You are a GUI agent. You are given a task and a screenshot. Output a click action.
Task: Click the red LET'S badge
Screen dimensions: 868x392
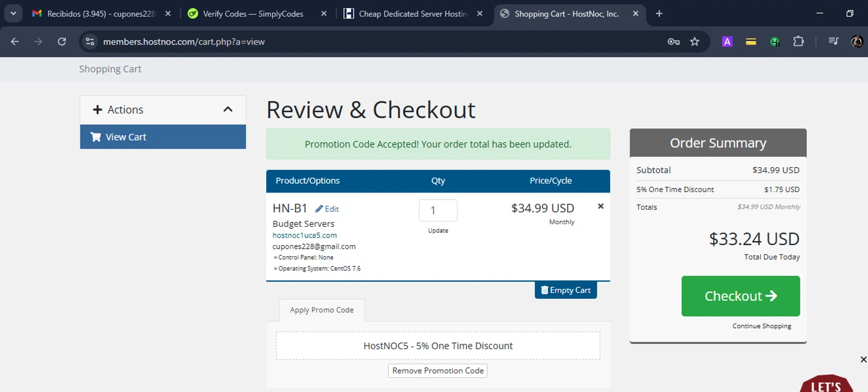click(827, 384)
